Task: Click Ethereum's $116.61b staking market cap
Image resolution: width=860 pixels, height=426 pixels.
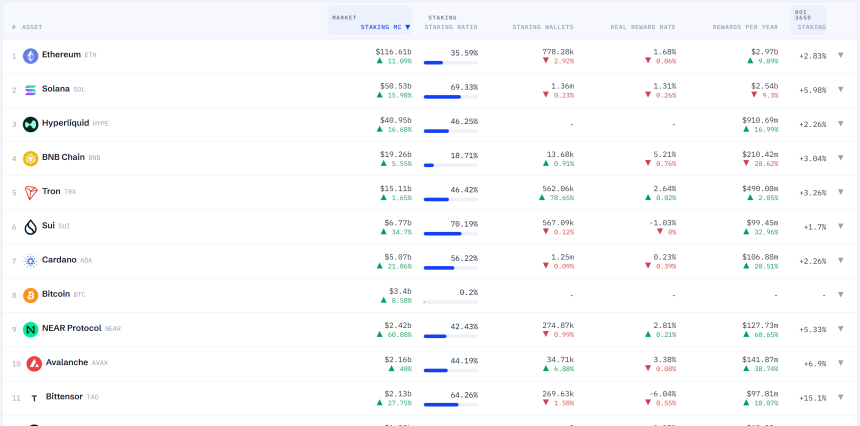Action: point(393,52)
